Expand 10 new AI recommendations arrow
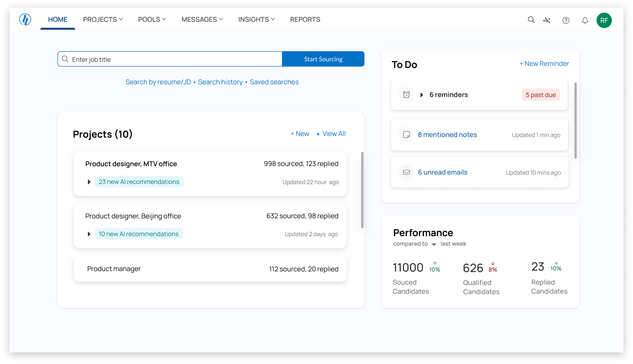633x364 pixels. tap(89, 234)
